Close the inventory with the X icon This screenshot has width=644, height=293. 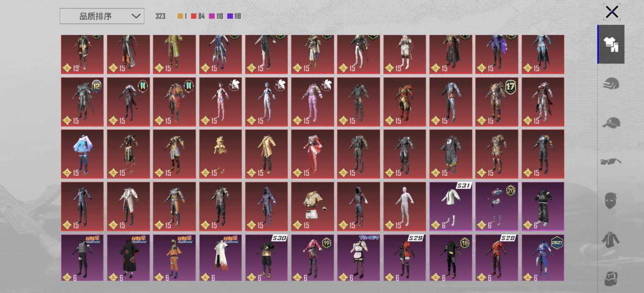[x=612, y=12]
